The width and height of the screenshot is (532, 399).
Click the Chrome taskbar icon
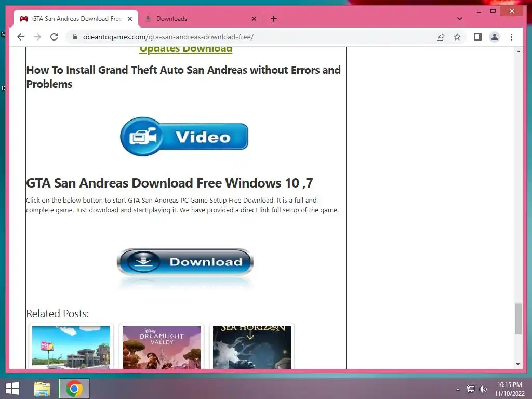[x=74, y=389]
